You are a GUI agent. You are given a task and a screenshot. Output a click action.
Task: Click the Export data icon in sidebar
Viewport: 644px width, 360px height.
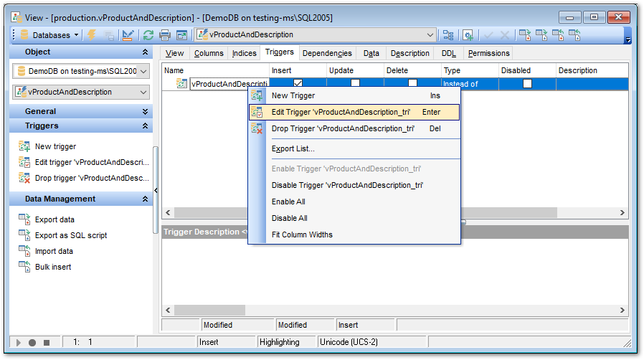click(24, 219)
